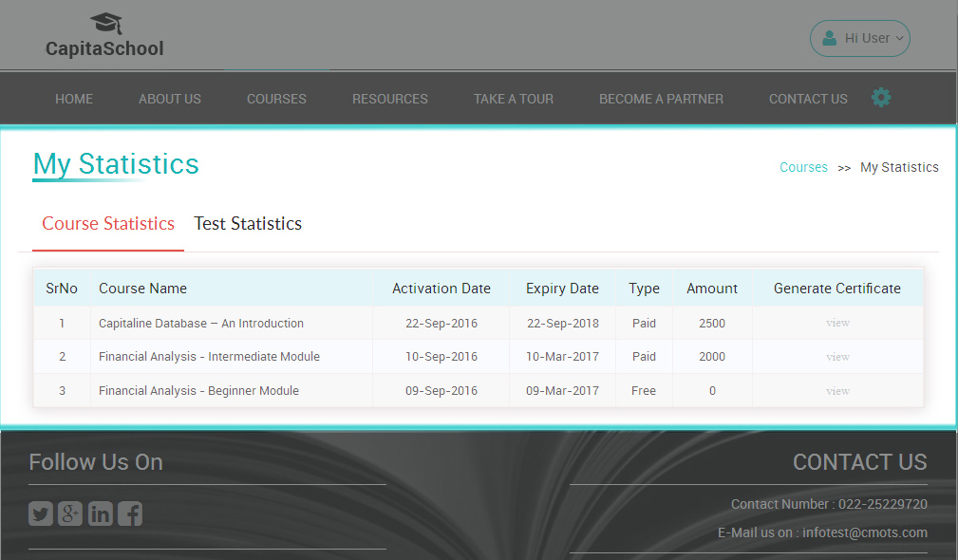Image resolution: width=958 pixels, height=560 pixels.
Task: Open the HOME menu item
Action: tap(73, 98)
